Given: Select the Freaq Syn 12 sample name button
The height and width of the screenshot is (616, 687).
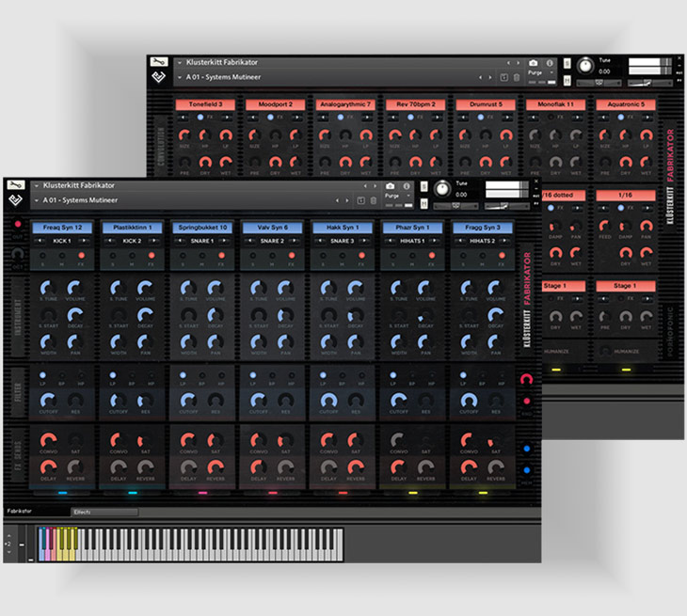Looking at the screenshot, I should point(62,228).
